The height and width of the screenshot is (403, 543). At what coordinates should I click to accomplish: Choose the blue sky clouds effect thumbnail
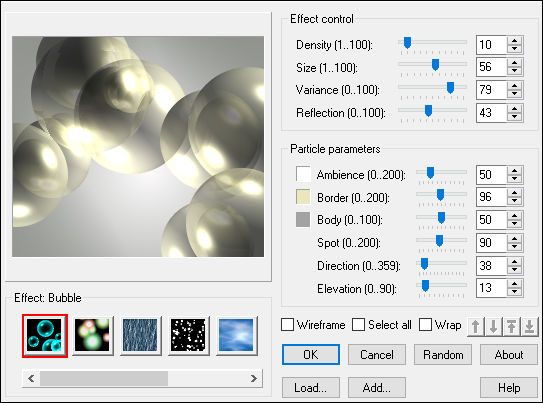pos(237,335)
